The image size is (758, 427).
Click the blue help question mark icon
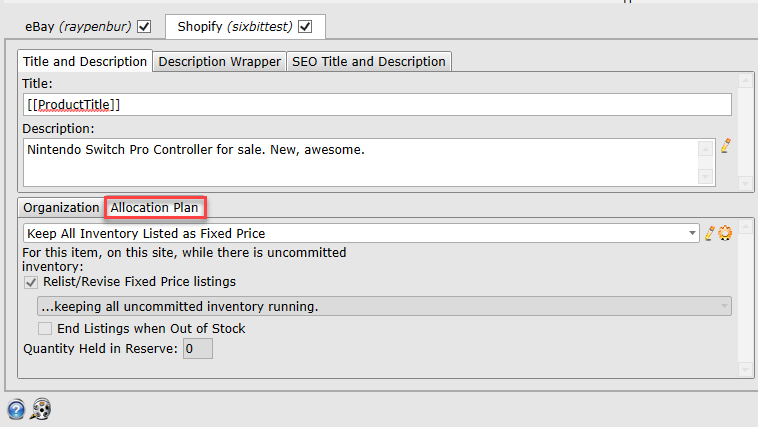pos(16,410)
